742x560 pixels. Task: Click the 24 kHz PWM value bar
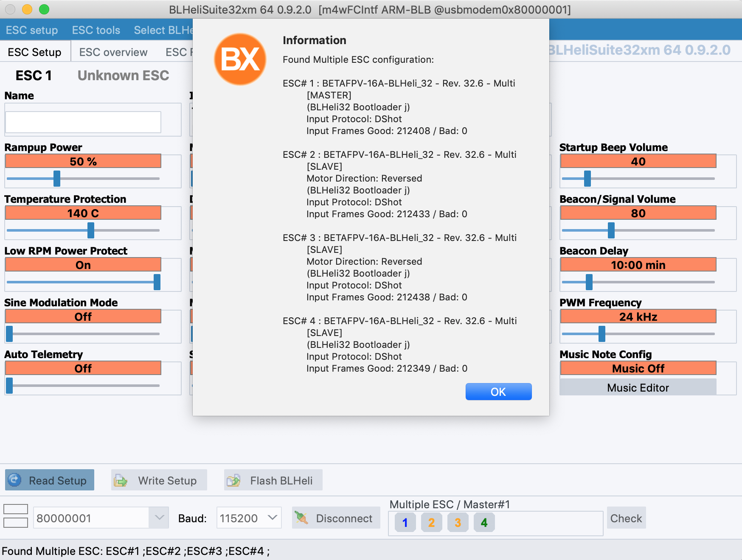[638, 316]
